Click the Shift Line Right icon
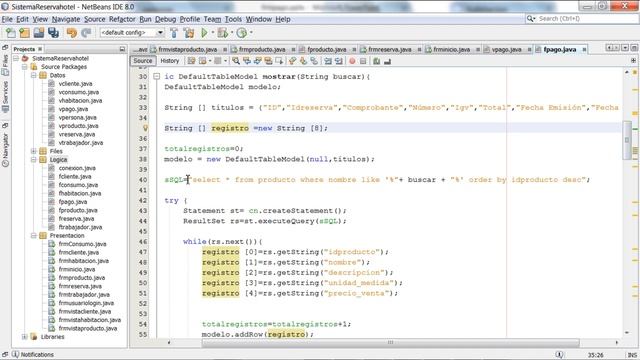640x360 pixels. click(339, 61)
